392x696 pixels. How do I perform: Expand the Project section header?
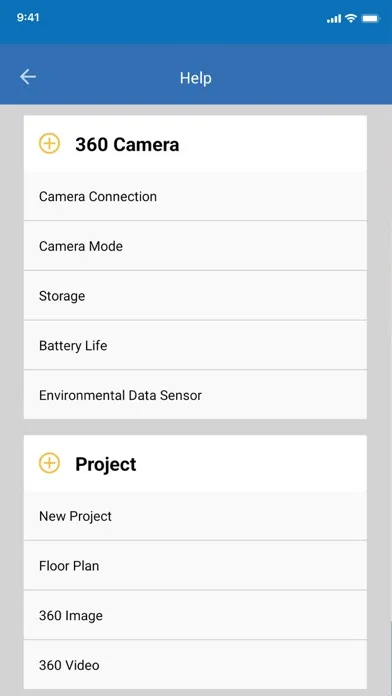coord(195,463)
